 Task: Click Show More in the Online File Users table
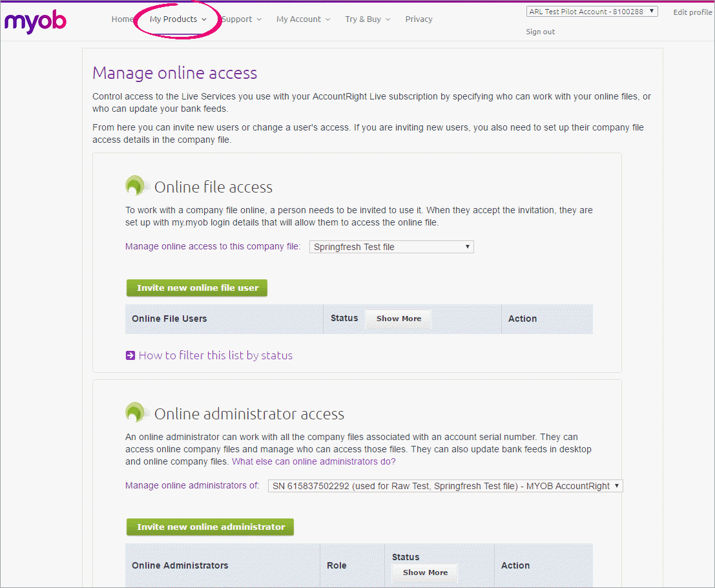pos(398,318)
